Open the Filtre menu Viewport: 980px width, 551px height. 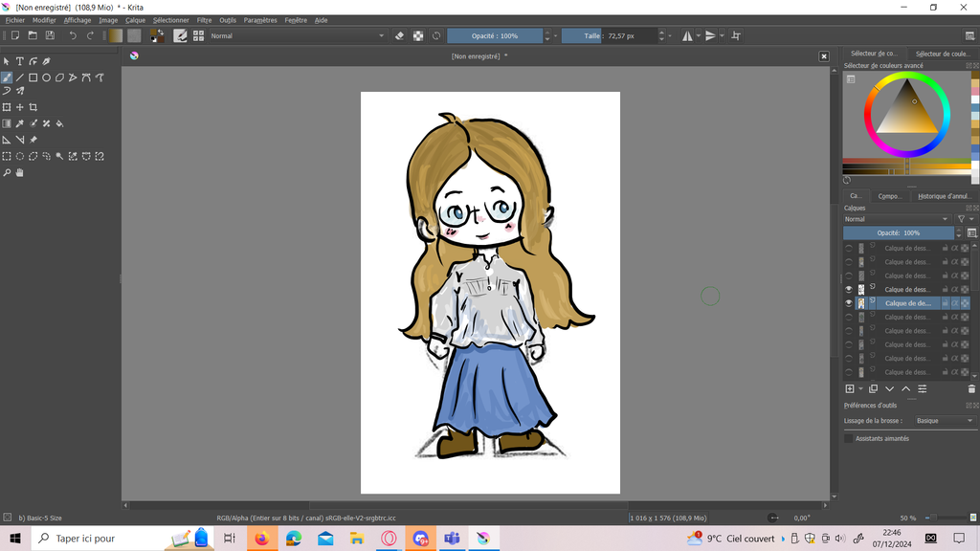204,20
